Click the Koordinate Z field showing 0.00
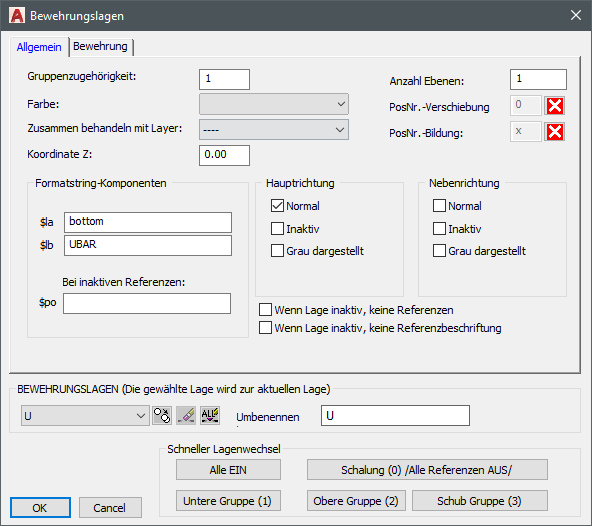This screenshot has width=592, height=526. (224, 155)
